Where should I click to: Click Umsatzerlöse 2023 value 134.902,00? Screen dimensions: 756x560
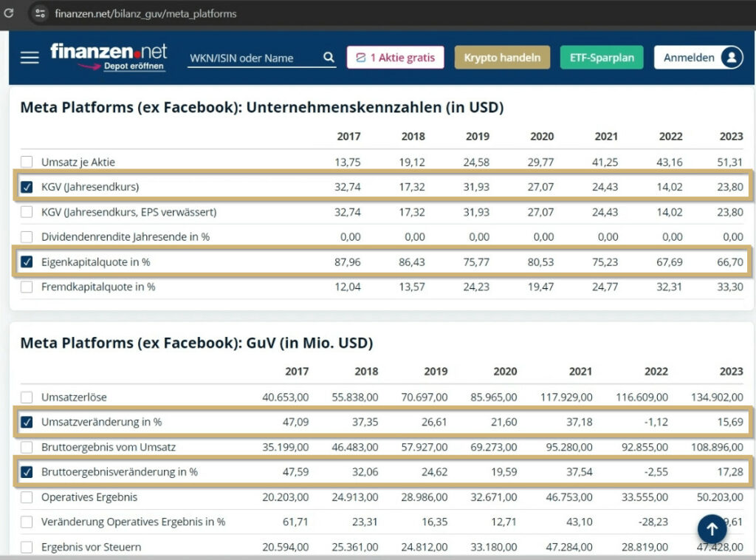tap(717, 397)
